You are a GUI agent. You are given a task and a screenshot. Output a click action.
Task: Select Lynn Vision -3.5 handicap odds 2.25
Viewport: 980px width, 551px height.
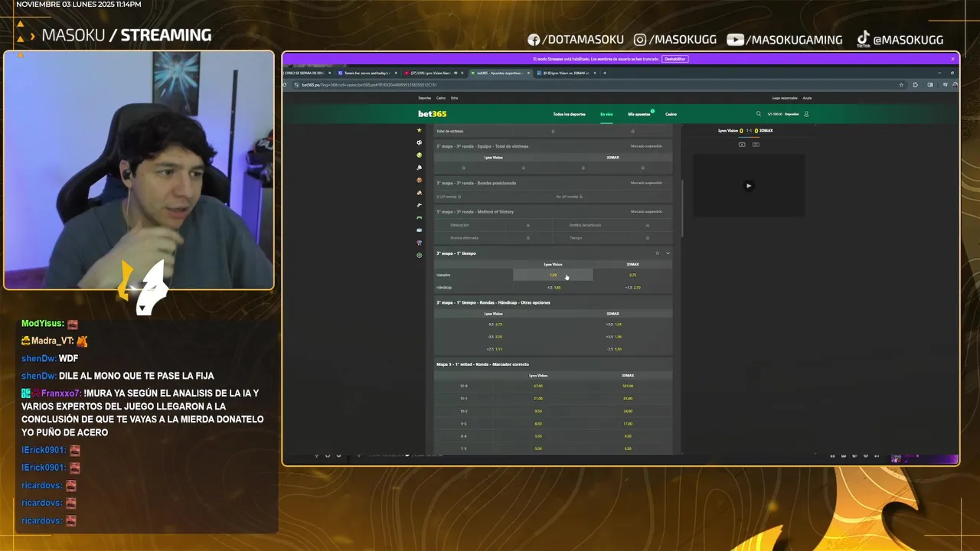point(494,337)
